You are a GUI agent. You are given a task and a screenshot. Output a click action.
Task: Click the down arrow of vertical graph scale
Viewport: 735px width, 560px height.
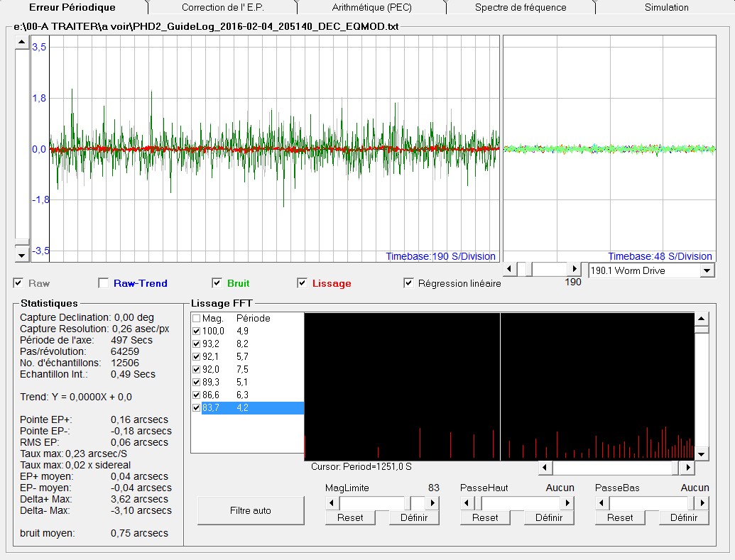[x=21, y=254]
